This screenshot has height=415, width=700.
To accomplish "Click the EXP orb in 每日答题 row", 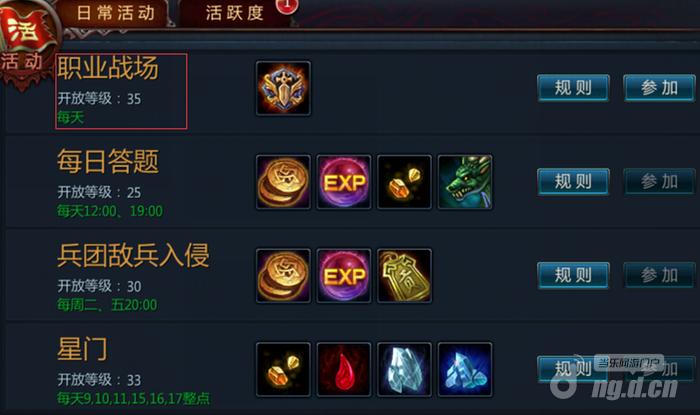I will tap(344, 182).
